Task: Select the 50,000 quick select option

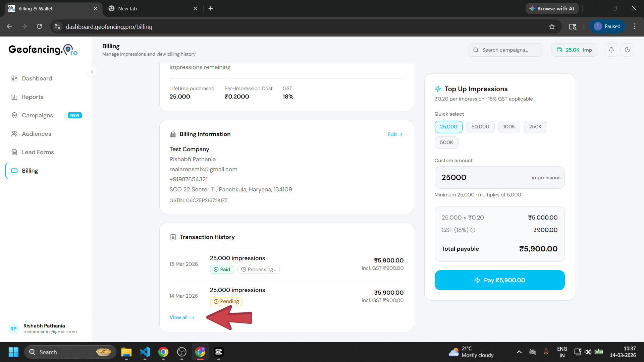Action: point(480,127)
